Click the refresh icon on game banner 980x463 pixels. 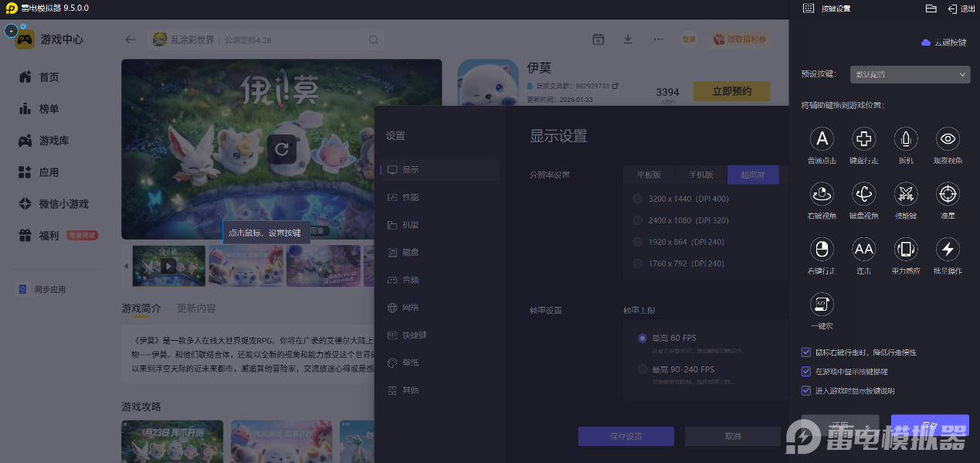pos(282,148)
